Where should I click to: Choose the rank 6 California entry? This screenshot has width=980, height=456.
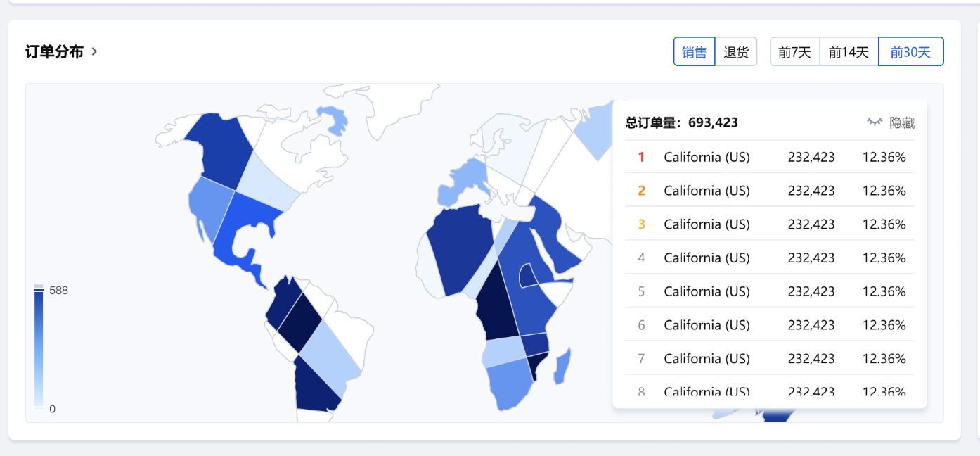coord(770,325)
